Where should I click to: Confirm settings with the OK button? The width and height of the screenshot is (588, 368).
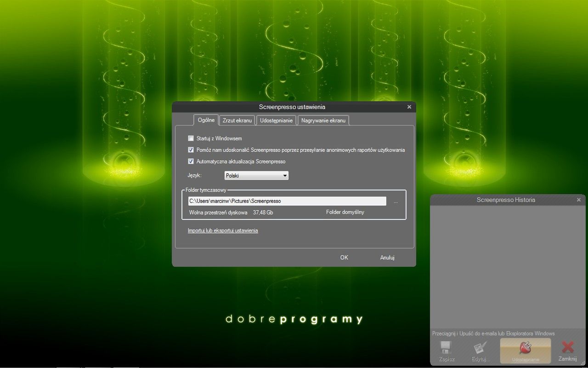click(x=344, y=258)
